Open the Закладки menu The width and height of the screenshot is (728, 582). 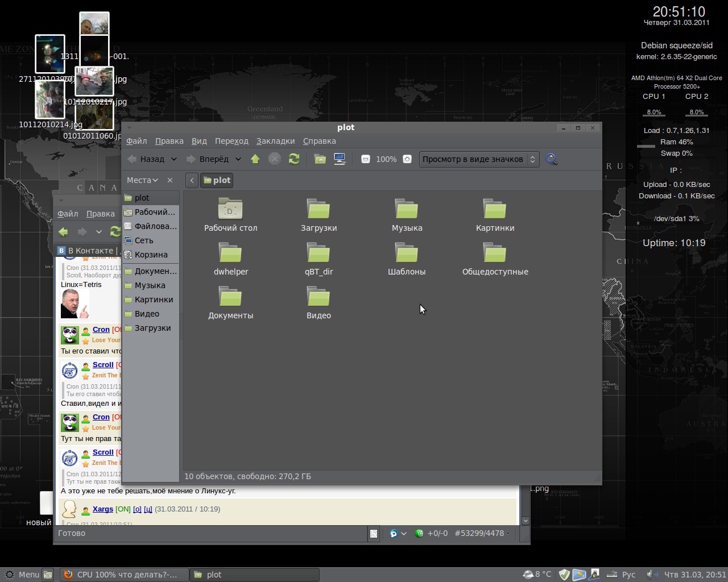click(275, 141)
